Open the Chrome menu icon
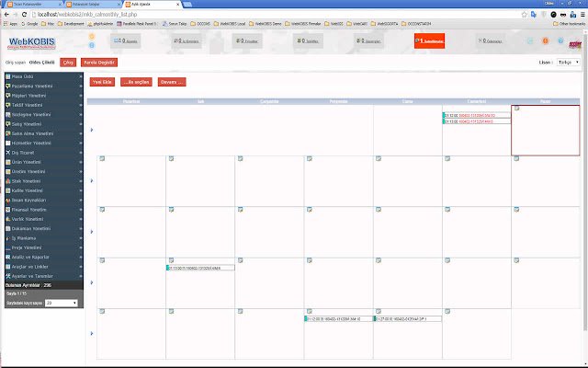This screenshot has width=588, height=368. tap(582, 15)
